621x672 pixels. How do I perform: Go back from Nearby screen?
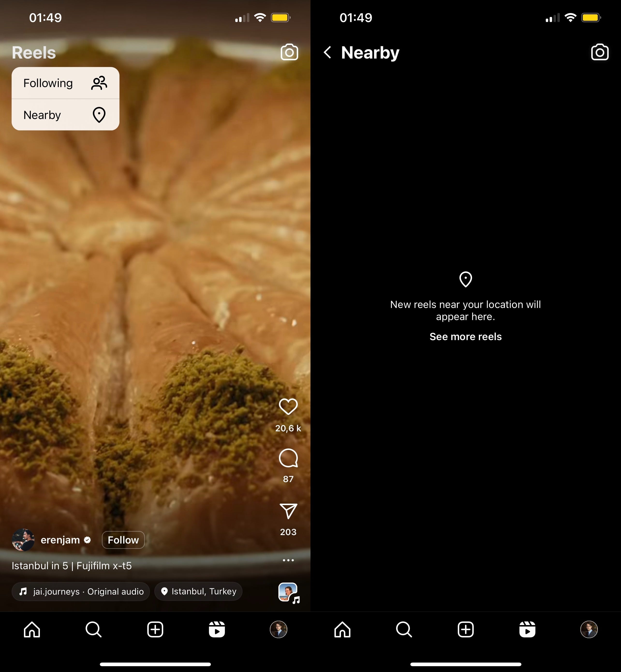[x=328, y=52]
